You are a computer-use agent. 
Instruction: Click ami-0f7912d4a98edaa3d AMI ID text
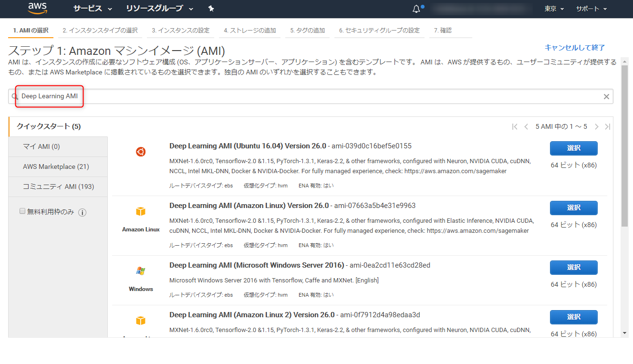pos(380,315)
